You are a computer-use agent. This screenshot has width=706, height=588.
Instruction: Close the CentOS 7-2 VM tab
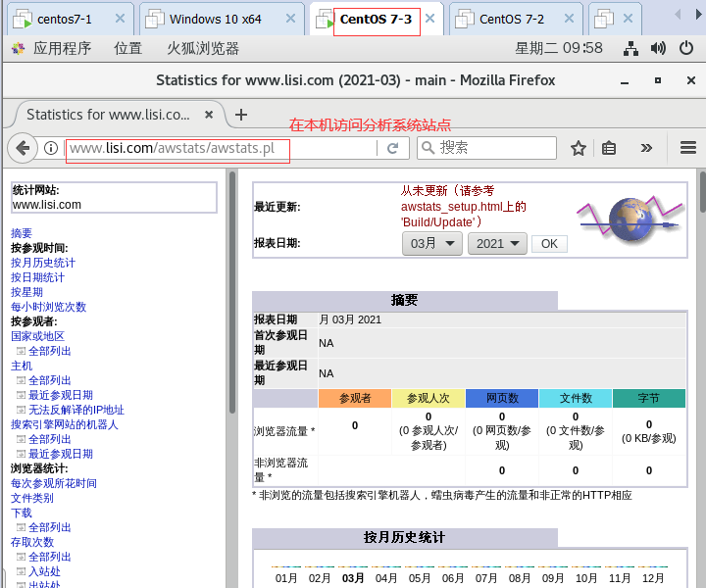coord(569,19)
